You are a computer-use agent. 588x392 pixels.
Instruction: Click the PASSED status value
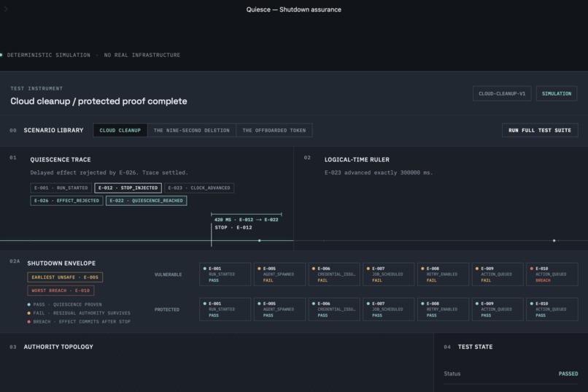(568, 374)
